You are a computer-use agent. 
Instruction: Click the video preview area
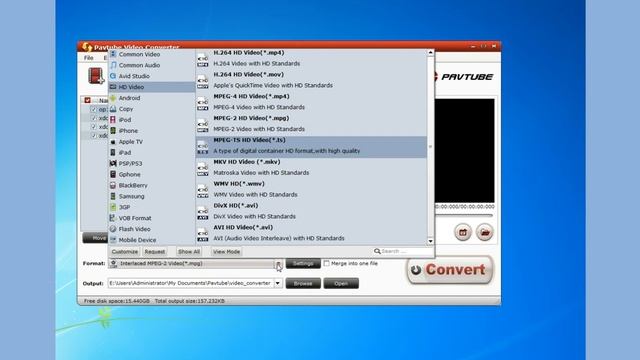464,151
